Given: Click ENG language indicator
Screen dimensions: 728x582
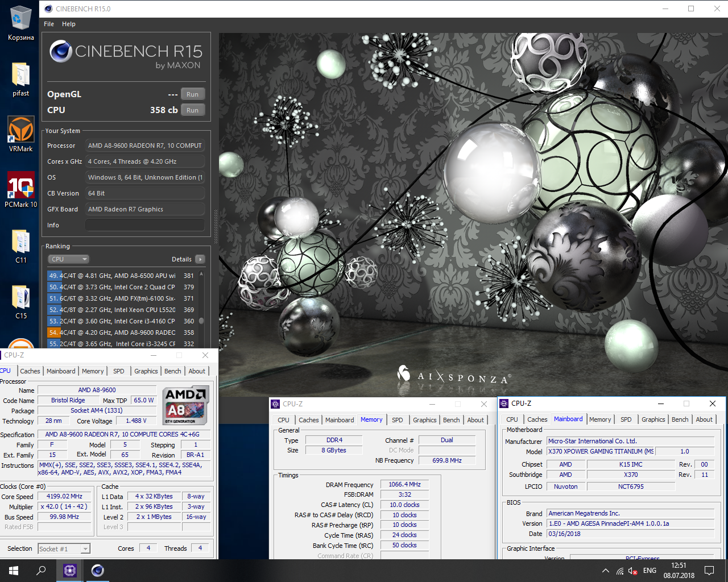Looking at the screenshot, I should point(650,571).
